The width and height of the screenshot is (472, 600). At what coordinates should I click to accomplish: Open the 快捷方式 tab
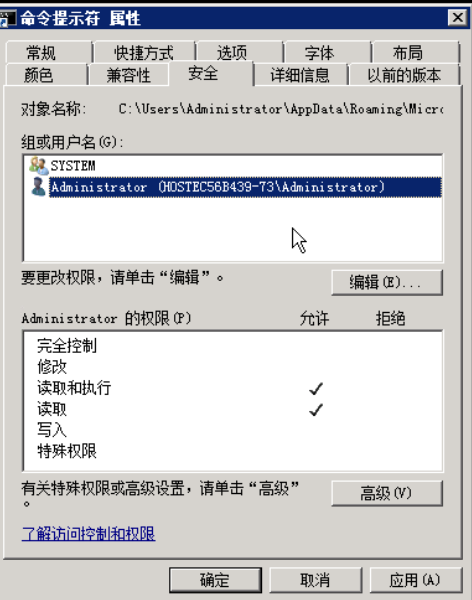point(144,53)
